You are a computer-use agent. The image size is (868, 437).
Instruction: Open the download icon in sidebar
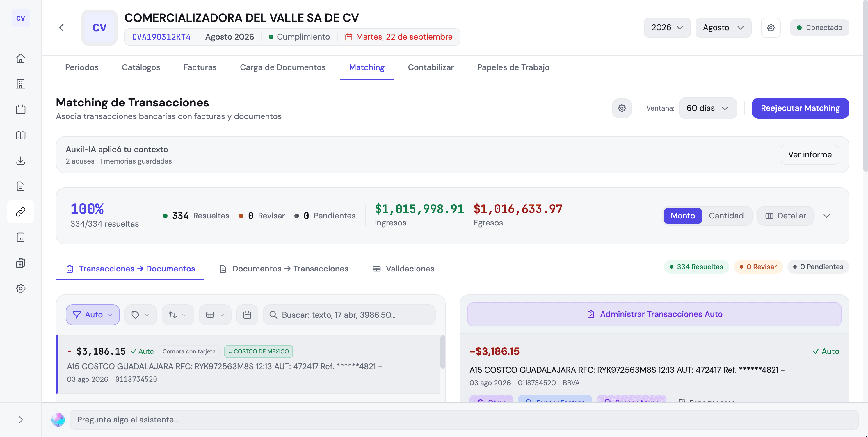(21, 161)
